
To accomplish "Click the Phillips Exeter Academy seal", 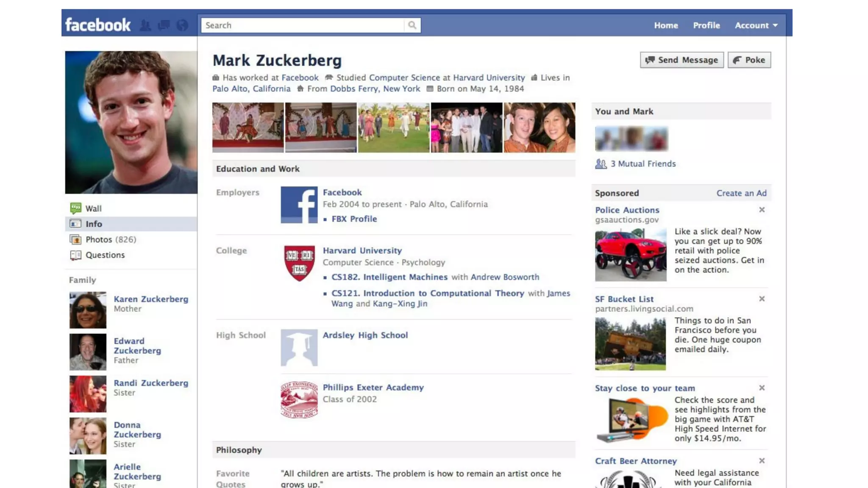I will point(299,399).
